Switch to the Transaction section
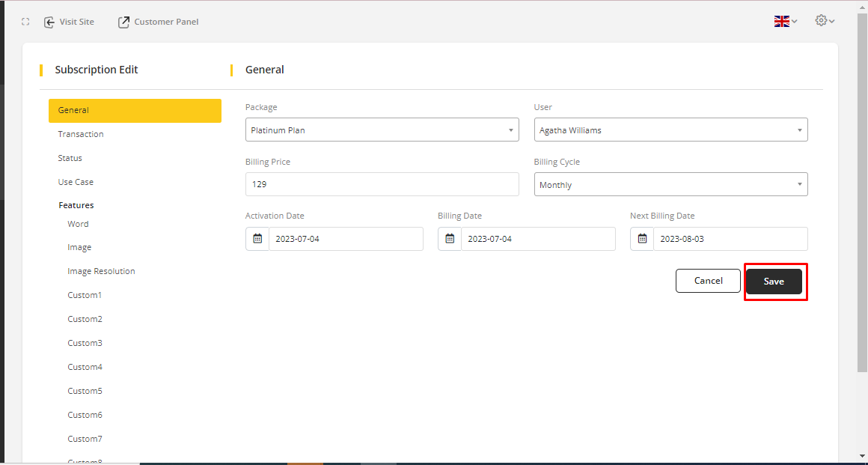Screen dimensions: 868x465 tap(81, 134)
